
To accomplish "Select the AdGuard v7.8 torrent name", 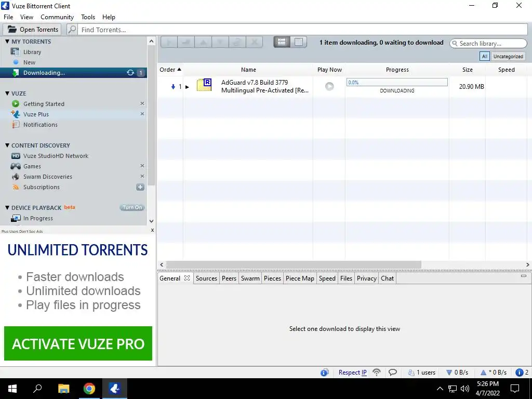I will point(264,87).
